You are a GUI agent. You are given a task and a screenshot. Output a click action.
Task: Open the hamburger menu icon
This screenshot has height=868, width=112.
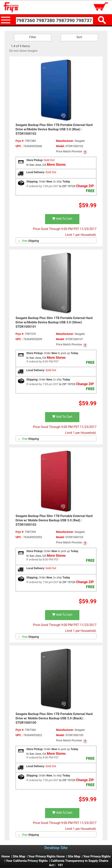point(5,20)
